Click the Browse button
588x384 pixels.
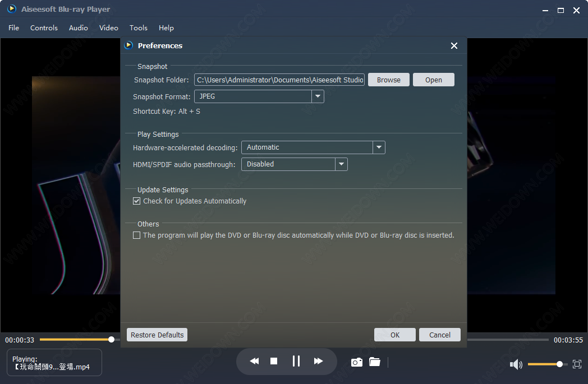click(x=388, y=80)
